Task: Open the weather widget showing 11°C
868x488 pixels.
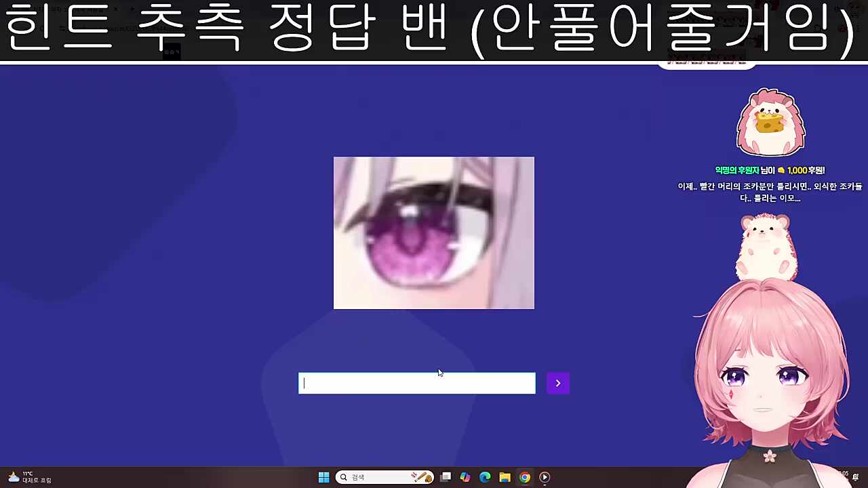Action: point(28,477)
